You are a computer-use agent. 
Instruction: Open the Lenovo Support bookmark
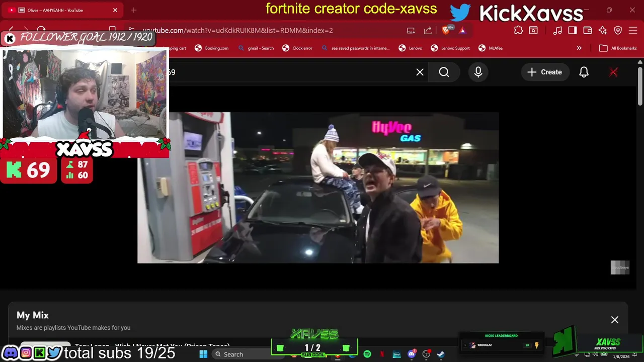tap(450, 48)
